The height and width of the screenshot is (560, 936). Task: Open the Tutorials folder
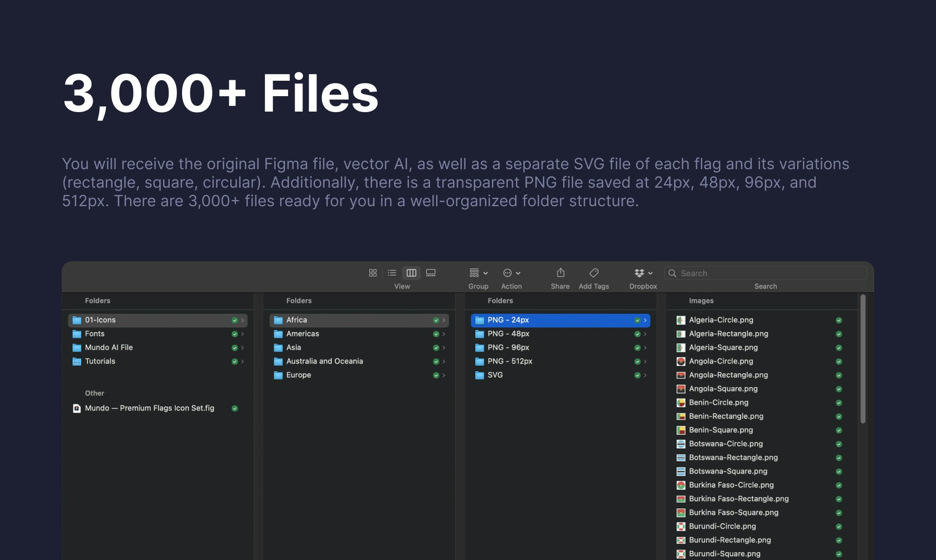(x=158, y=362)
